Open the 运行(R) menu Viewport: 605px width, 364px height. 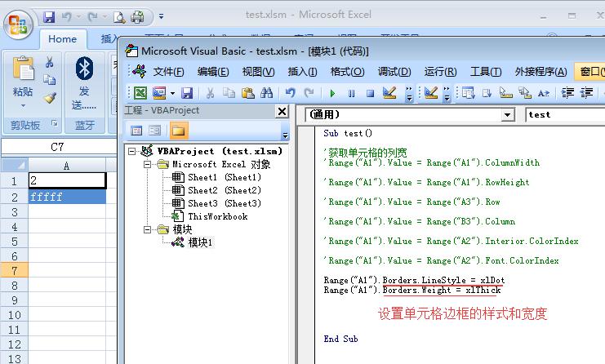tap(440, 72)
